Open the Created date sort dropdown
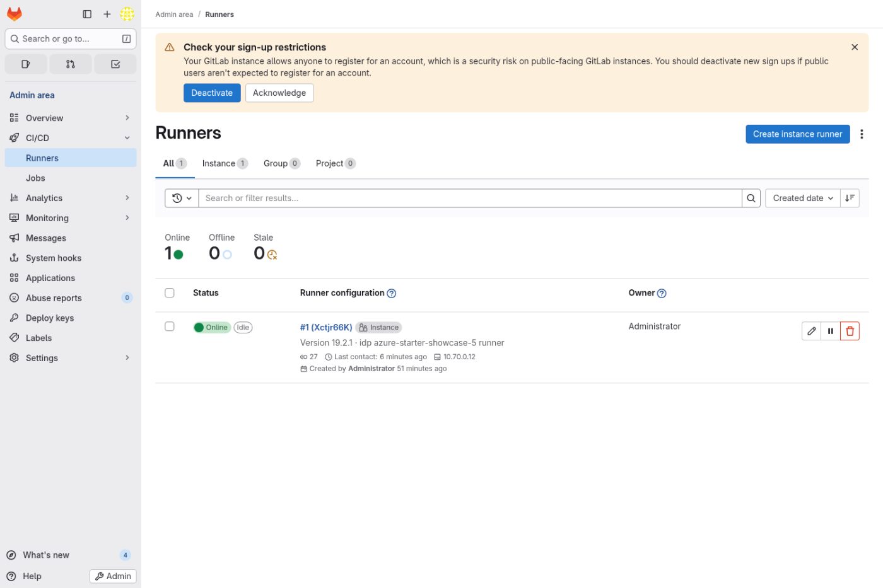This screenshot has width=883, height=588. (803, 198)
